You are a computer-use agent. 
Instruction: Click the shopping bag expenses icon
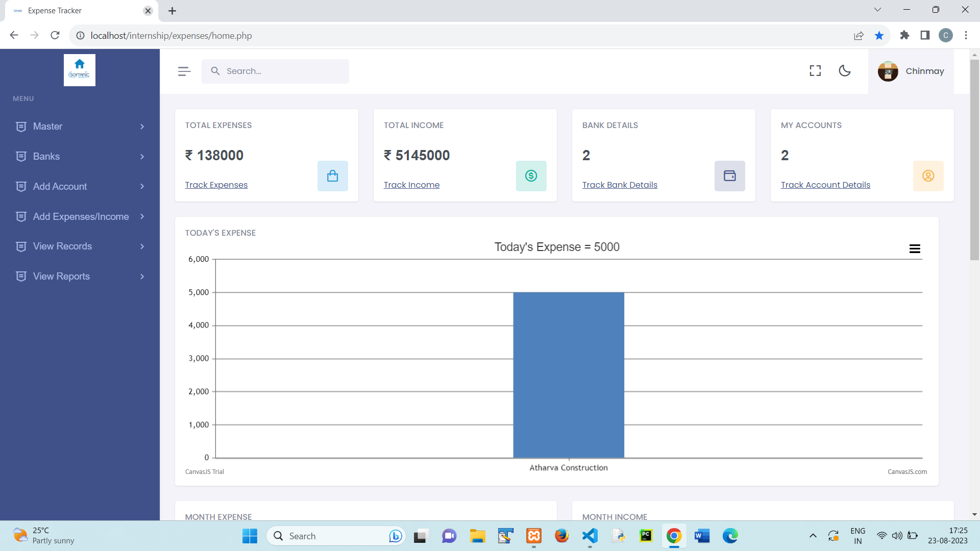pyautogui.click(x=332, y=176)
